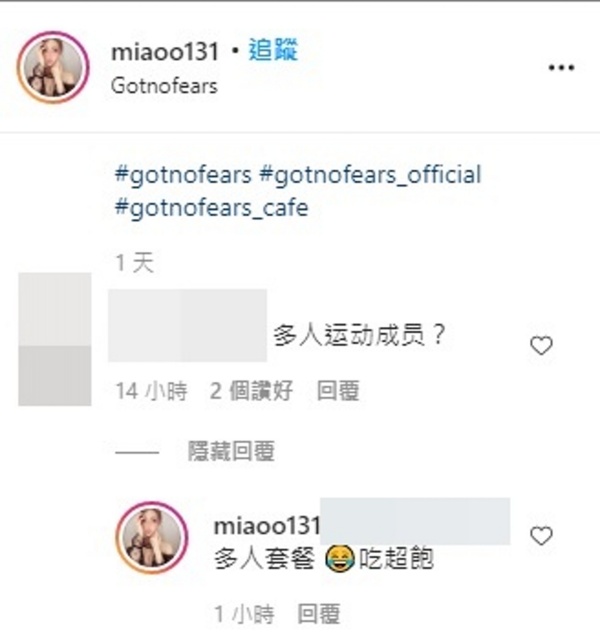Reply to the 14 小時 comment
Viewport: 600px width, 644px height.
(338, 391)
